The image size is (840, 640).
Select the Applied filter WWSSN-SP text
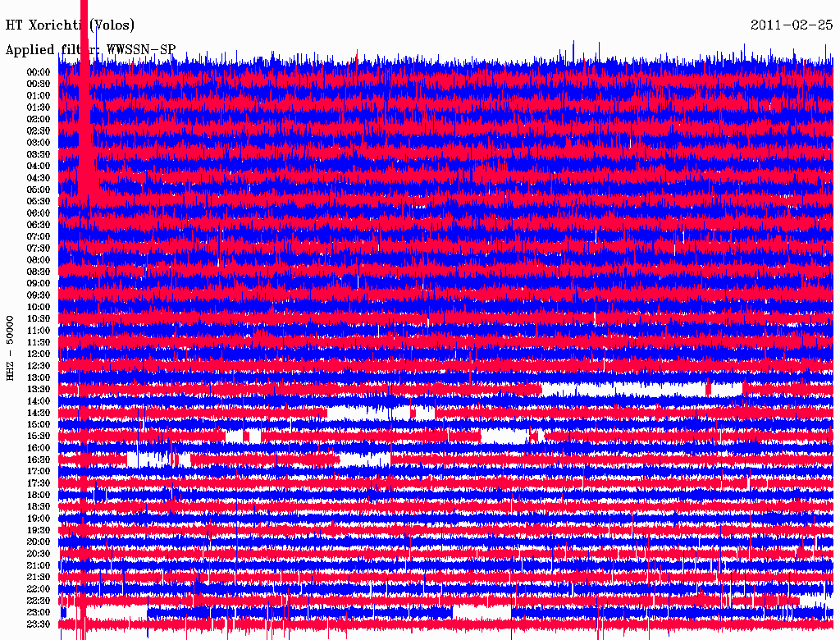click(90, 50)
